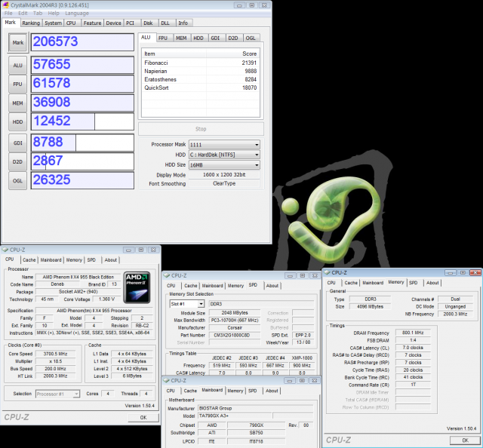Run the HDD benchmark button
This screenshot has height=448, width=483.
click(x=18, y=122)
